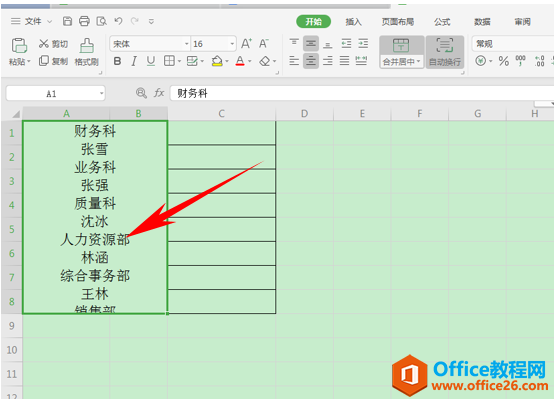Click the currency format icon
The width and height of the screenshot is (555, 403).
click(480, 61)
